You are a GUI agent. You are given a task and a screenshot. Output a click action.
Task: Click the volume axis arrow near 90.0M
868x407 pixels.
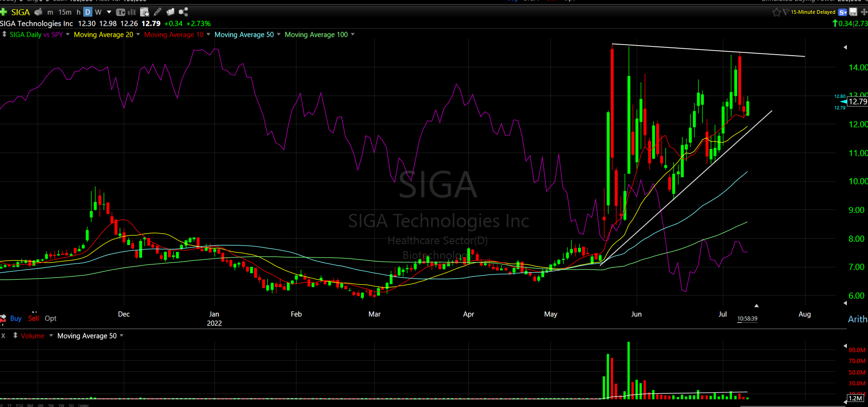845,346
